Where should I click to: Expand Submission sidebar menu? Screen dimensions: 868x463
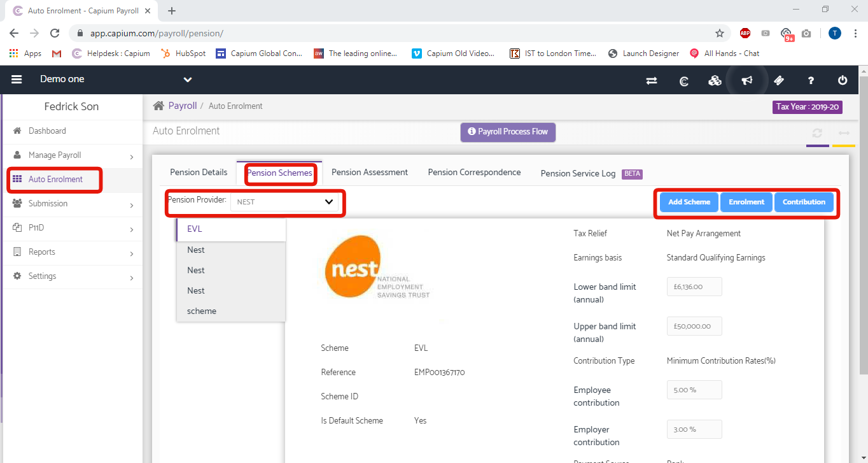point(73,204)
